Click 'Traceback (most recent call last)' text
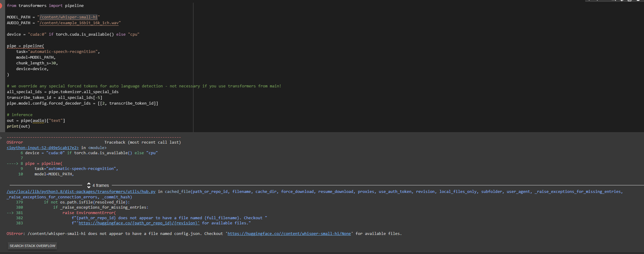644x254 pixels. tap(143, 142)
